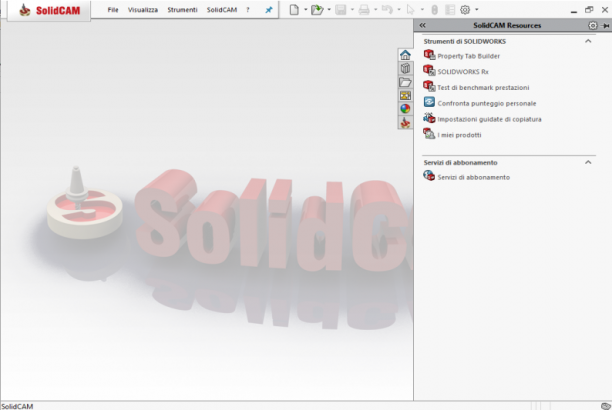Expand the Options gear dropdown arrow
Viewport: 612px width, 410px height.
click(x=477, y=10)
